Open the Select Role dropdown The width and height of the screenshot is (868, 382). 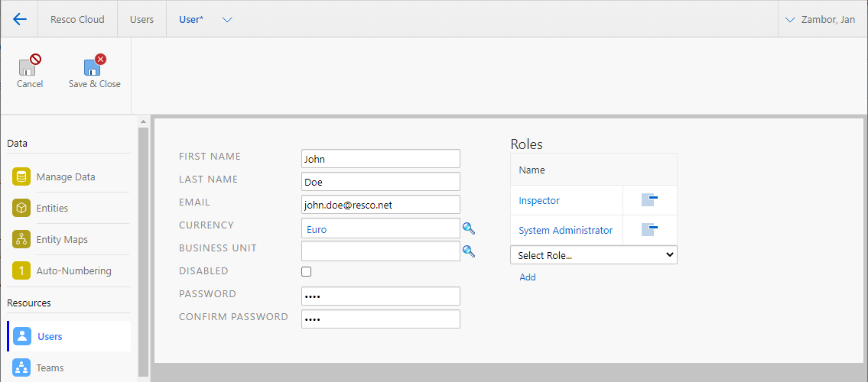tap(593, 255)
